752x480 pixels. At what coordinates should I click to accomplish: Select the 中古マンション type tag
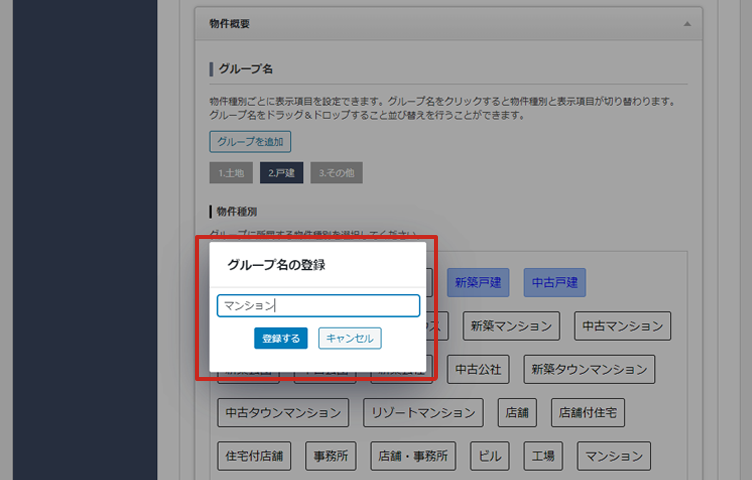click(x=622, y=326)
